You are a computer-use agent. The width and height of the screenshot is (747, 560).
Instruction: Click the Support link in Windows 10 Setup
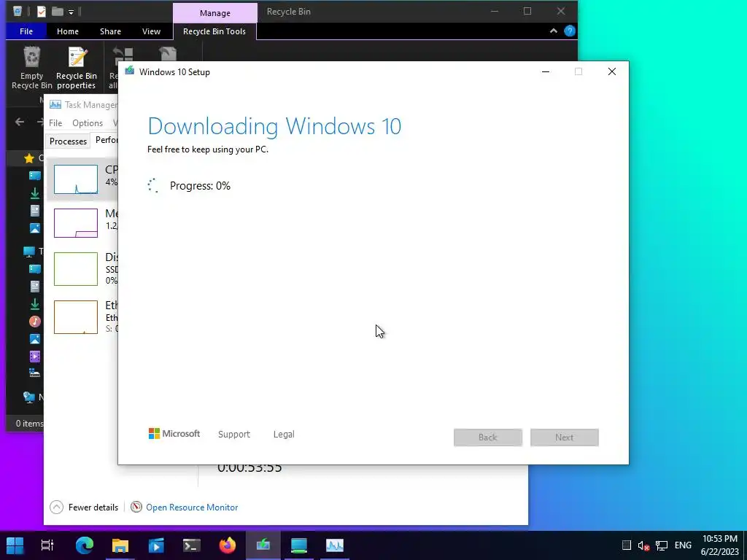point(234,435)
